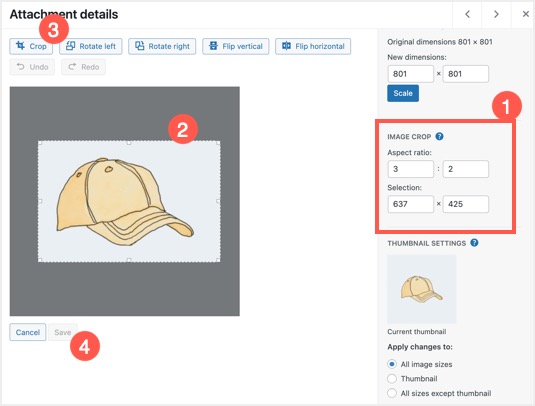Image resolution: width=535 pixels, height=406 pixels.
Task: Flip the image vertically
Action: coord(236,46)
